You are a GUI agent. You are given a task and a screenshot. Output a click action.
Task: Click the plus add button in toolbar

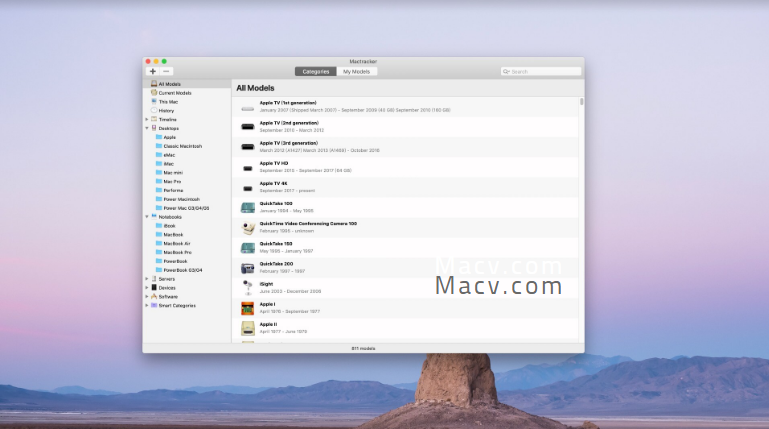[153, 72]
